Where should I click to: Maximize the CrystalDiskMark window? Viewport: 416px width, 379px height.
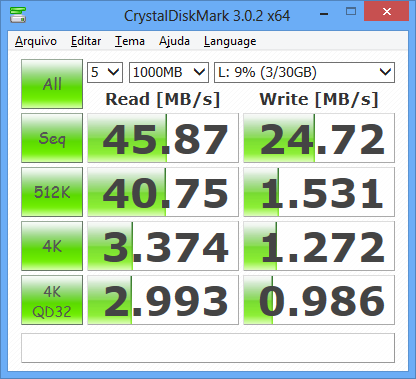coord(351,12)
